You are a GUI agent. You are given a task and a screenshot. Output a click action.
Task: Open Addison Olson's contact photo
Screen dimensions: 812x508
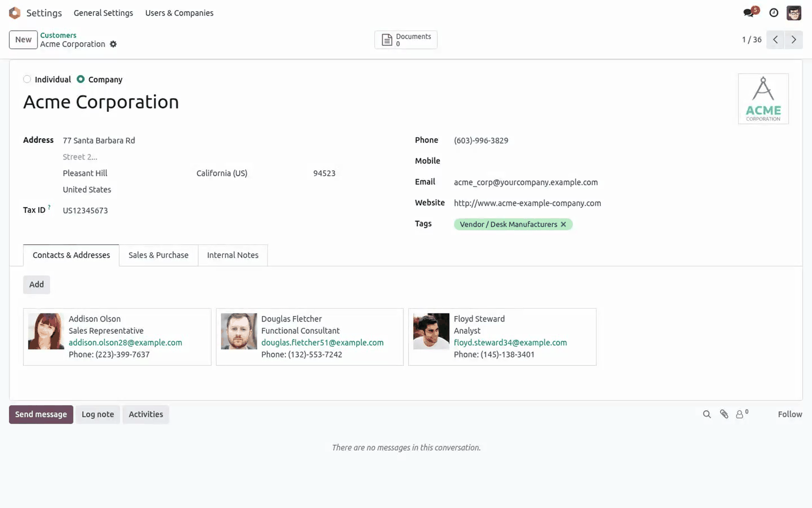point(46,331)
